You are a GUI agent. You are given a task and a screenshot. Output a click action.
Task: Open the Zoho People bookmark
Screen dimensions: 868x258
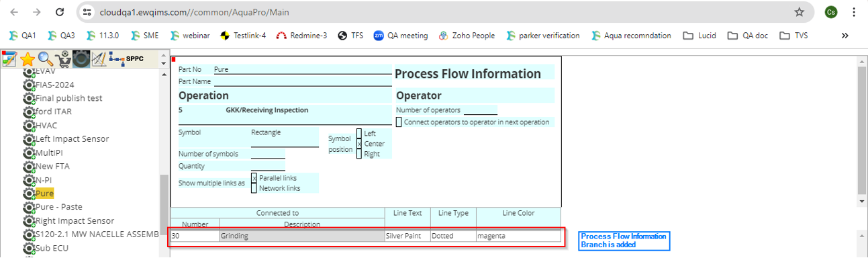467,36
